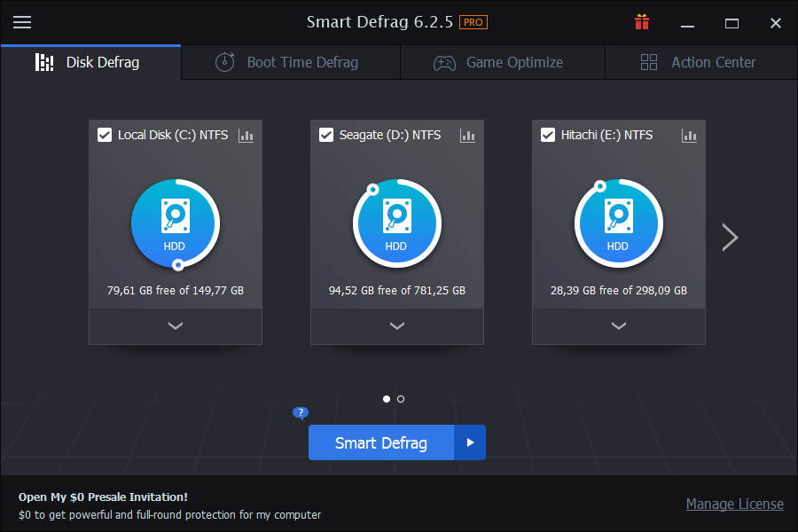
Task: Show next page of disks with right arrow
Action: [730, 238]
